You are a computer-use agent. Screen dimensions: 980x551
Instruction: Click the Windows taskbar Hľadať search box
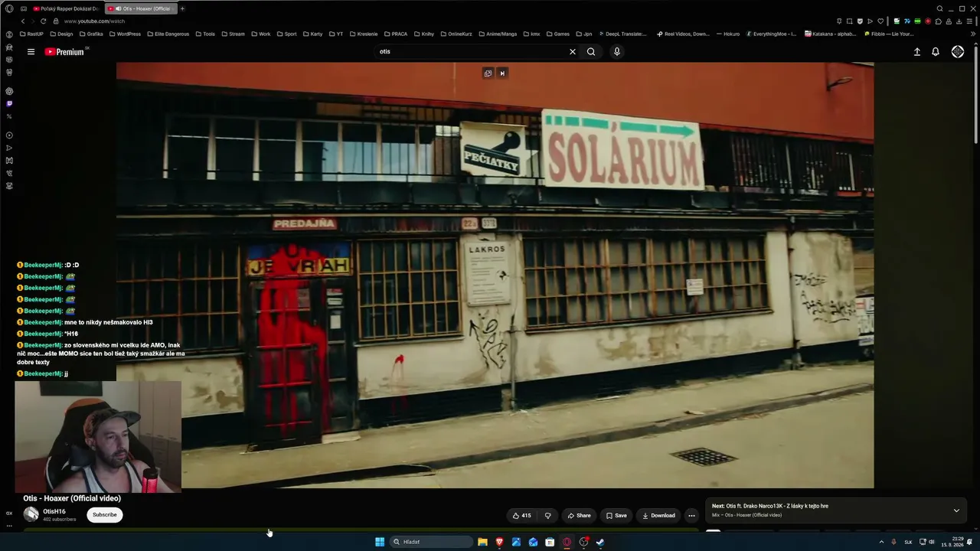pyautogui.click(x=431, y=542)
